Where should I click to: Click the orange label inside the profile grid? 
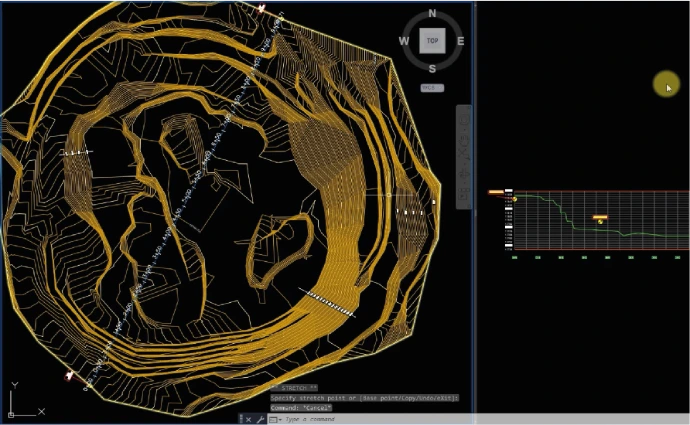pos(600,217)
